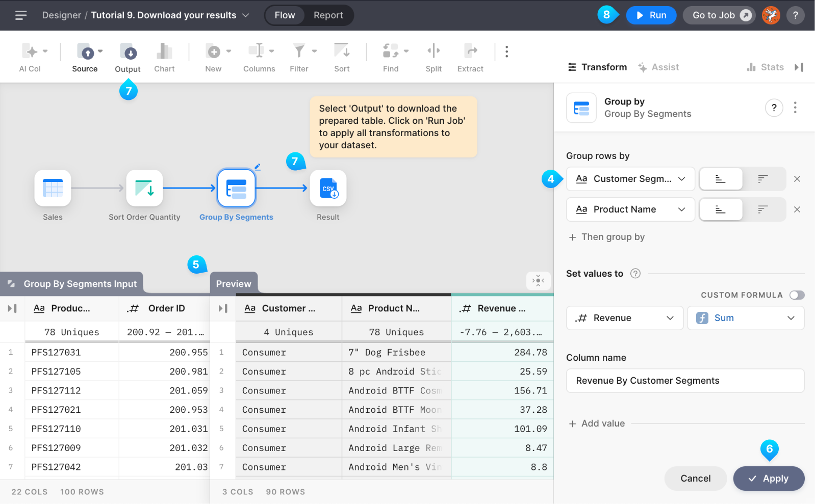Open the hamburger menu
Image resolution: width=815 pixels, height=504 pixels.
[x=21, y=15]
